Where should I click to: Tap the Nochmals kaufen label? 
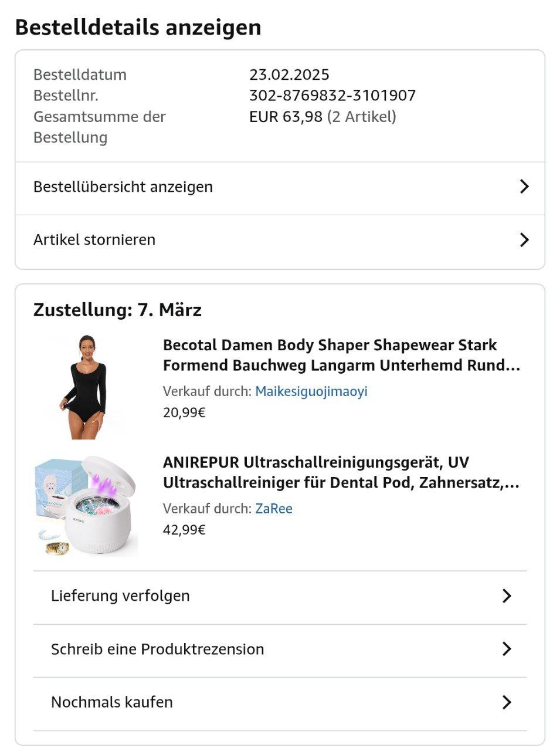click(x=111, y=702)
